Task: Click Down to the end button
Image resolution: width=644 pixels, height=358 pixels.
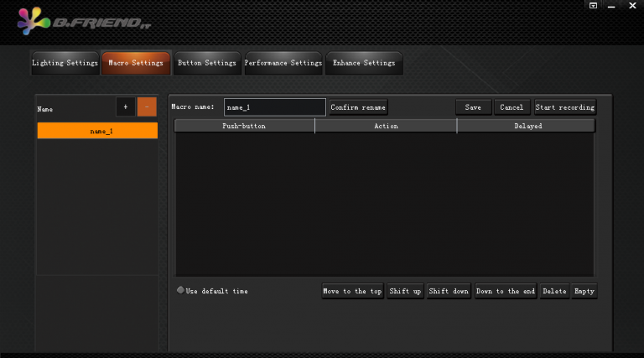Action: (x=506, y=291)
